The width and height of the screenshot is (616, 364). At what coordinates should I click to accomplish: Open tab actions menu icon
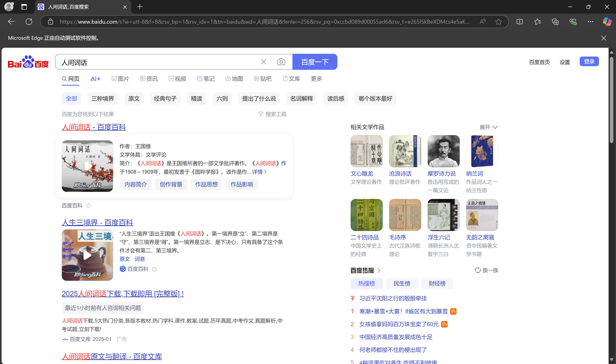[x=24, y=7]
